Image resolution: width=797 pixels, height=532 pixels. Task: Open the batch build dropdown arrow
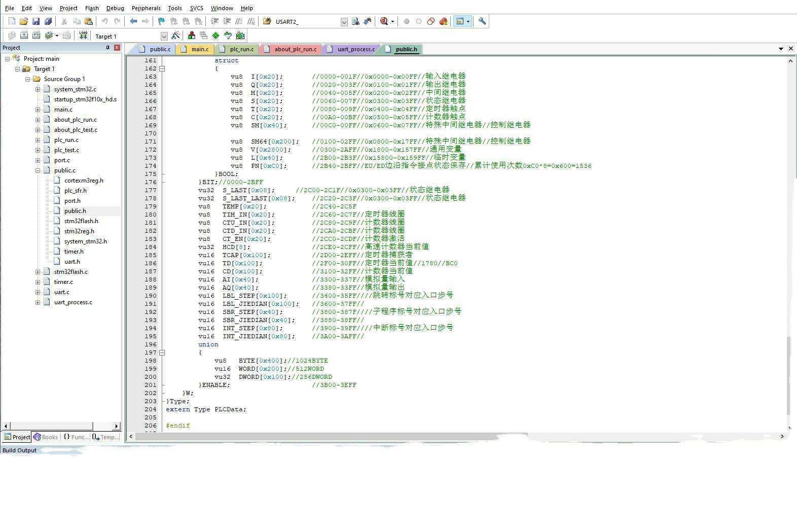pyautogui.click(x=57, y=36)
